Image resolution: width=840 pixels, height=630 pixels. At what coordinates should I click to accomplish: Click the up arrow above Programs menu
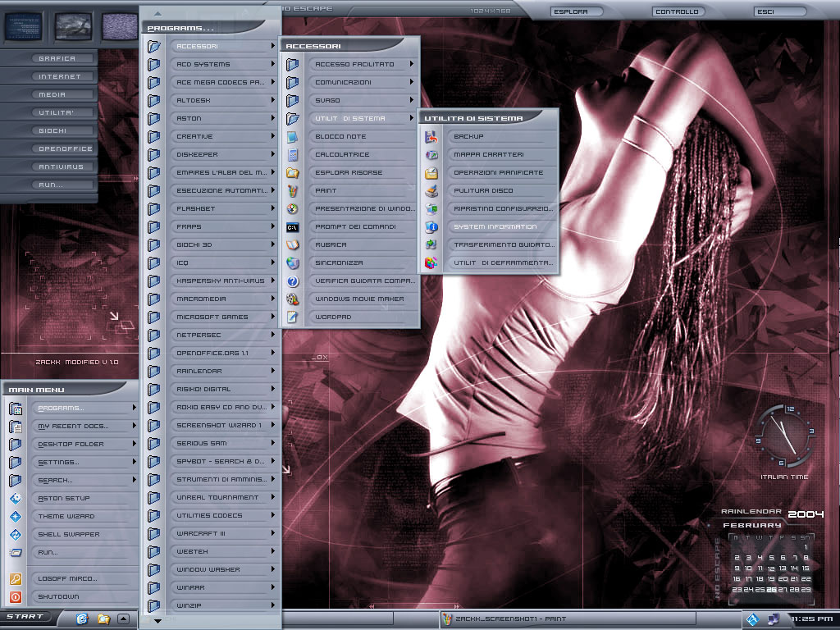click(x=157, y=13)
